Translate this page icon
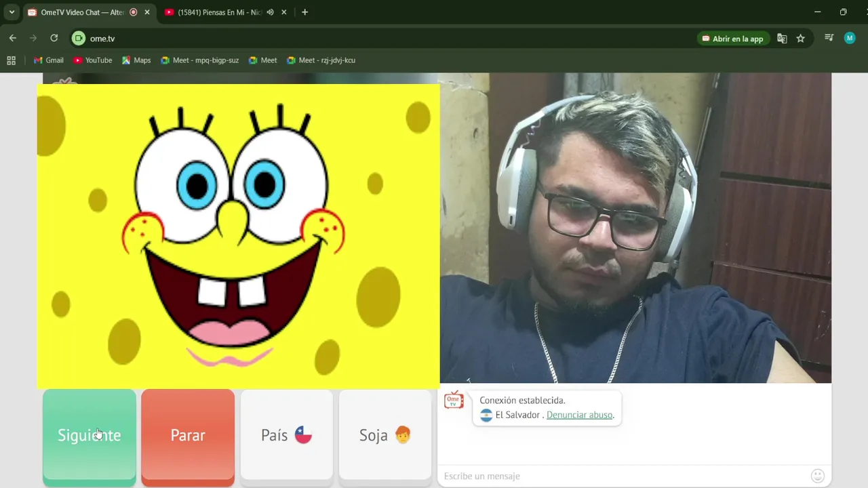 click(782, 39)
